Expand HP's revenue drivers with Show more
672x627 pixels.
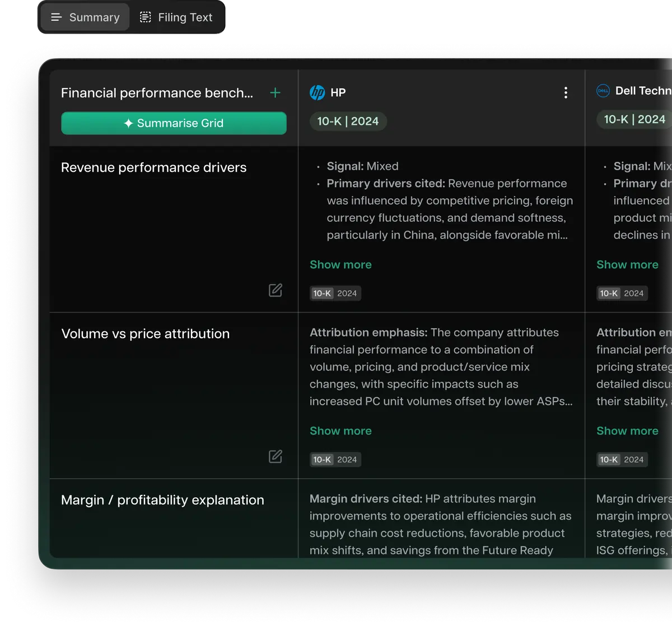[x=340, y=265]
